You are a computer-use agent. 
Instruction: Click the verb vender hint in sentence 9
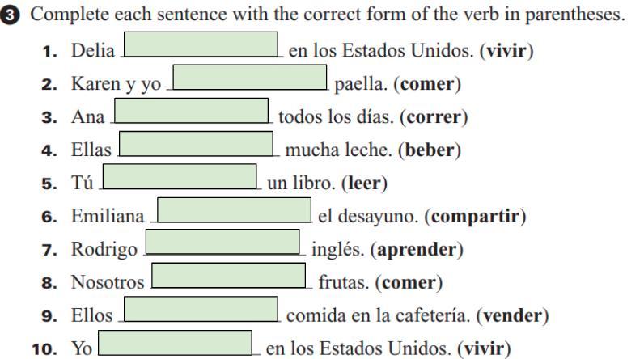point(513,315)
